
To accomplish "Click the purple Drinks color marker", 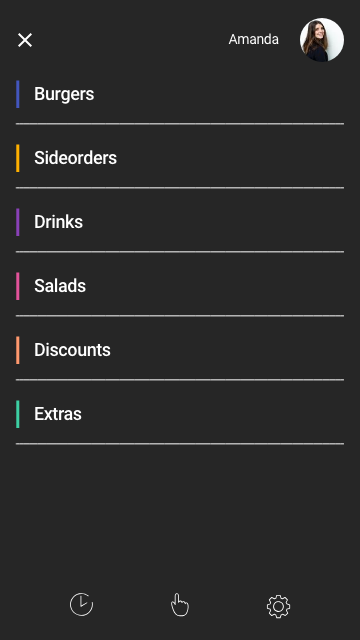I will (x=18, y=222).
